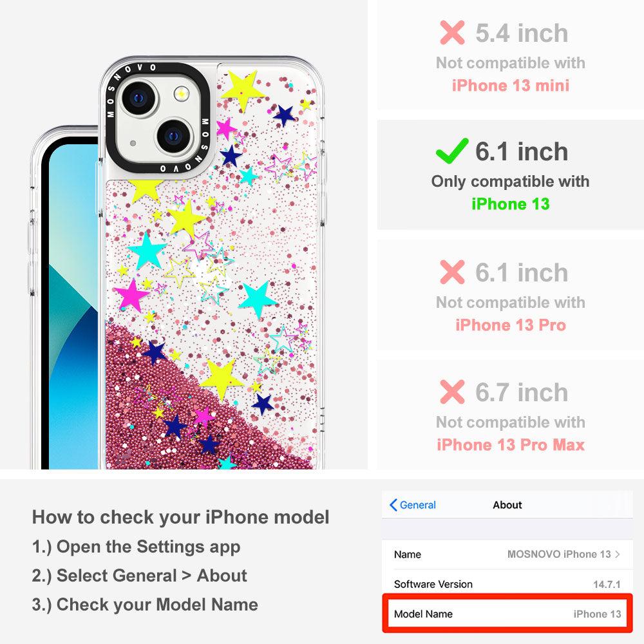Click the heading How to check your iPhone model
Viewport: 644px width, 644px height.
pyautogui.click(x=181, y=517)
